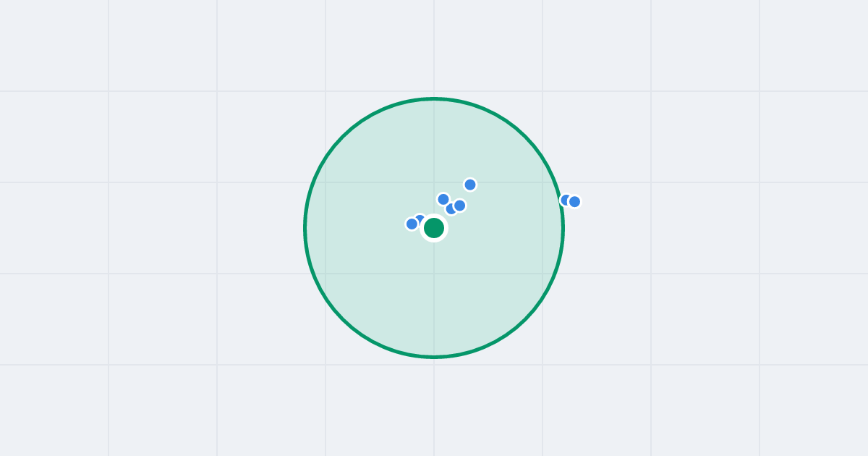Image resolution: width=868 pixels, height=456 pixels.
Task: Click the map's bottom-left corner tile
Action: 54,410
